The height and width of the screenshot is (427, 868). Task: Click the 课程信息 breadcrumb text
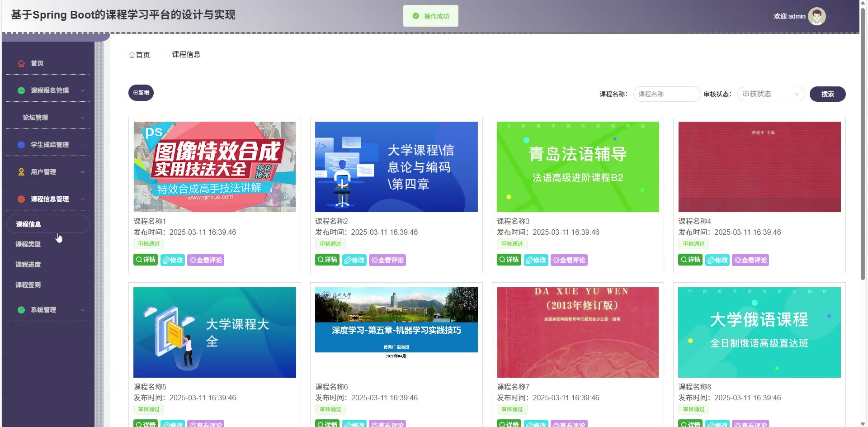pos(186,54)
